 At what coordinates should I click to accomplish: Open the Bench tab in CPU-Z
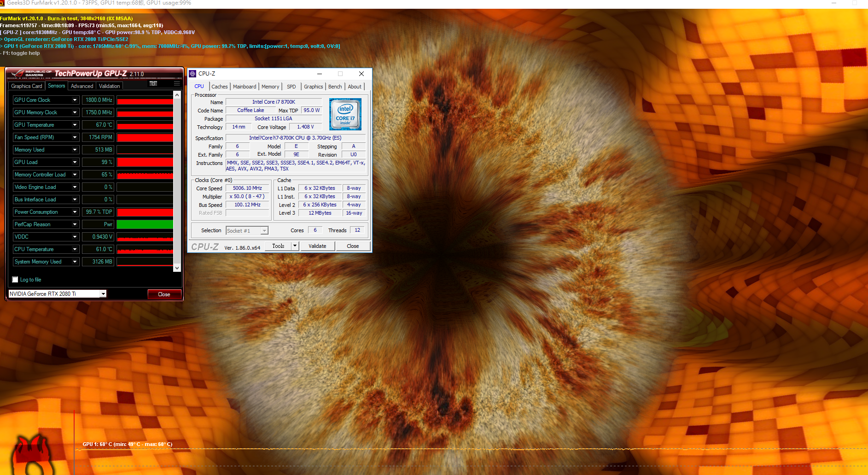pyautogui.click(x=335, y=87)
